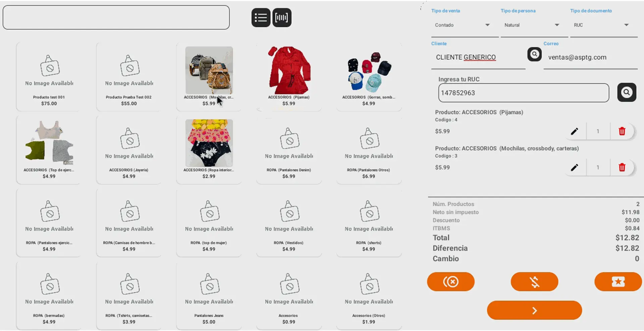Select Producto test 001 card

[49, 76]
